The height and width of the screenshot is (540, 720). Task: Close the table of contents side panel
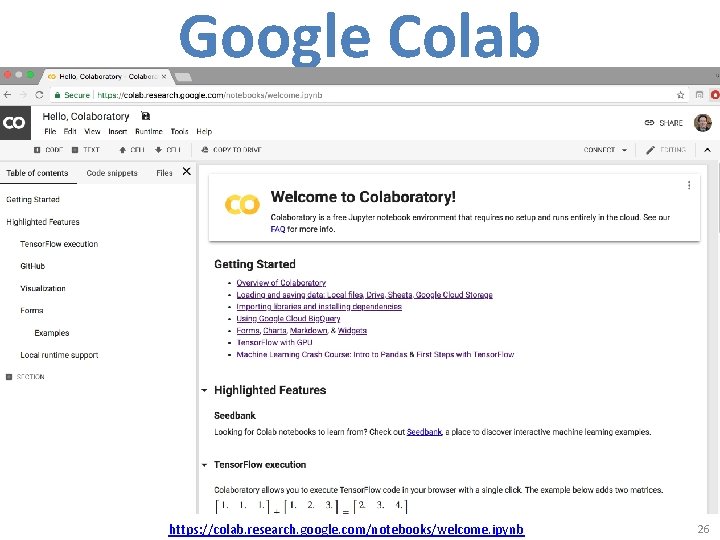(186, 171)
